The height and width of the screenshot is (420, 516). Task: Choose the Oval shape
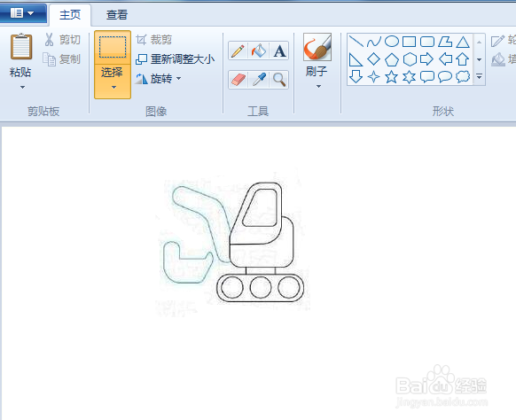(392, 42)
